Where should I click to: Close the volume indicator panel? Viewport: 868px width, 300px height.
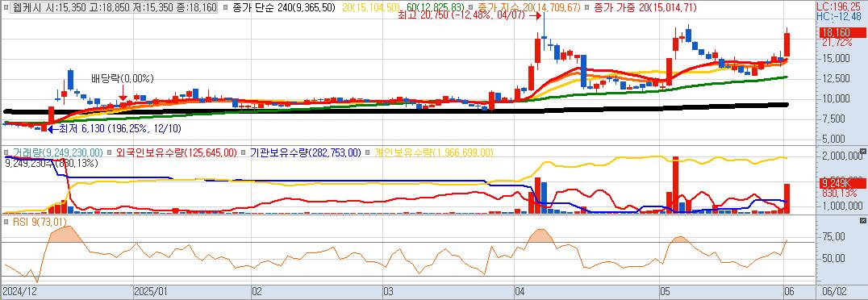click(863, 151)
